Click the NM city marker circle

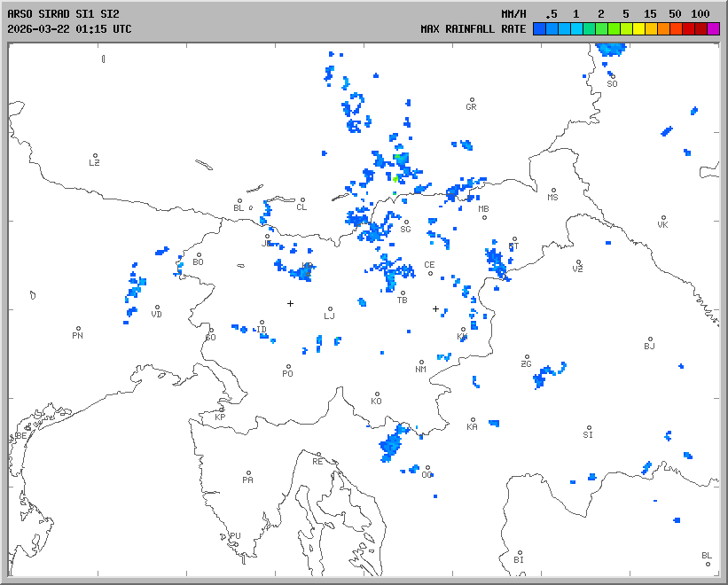point(421,362)
